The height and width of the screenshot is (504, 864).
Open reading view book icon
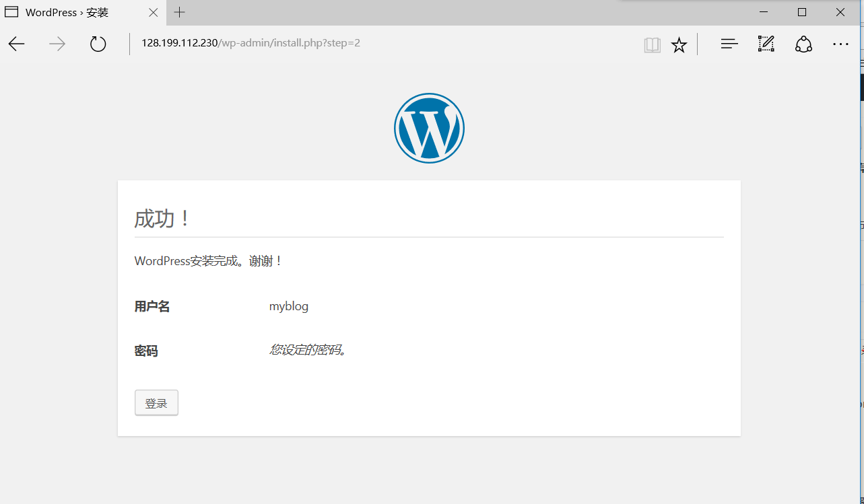[x=652, y=45]
